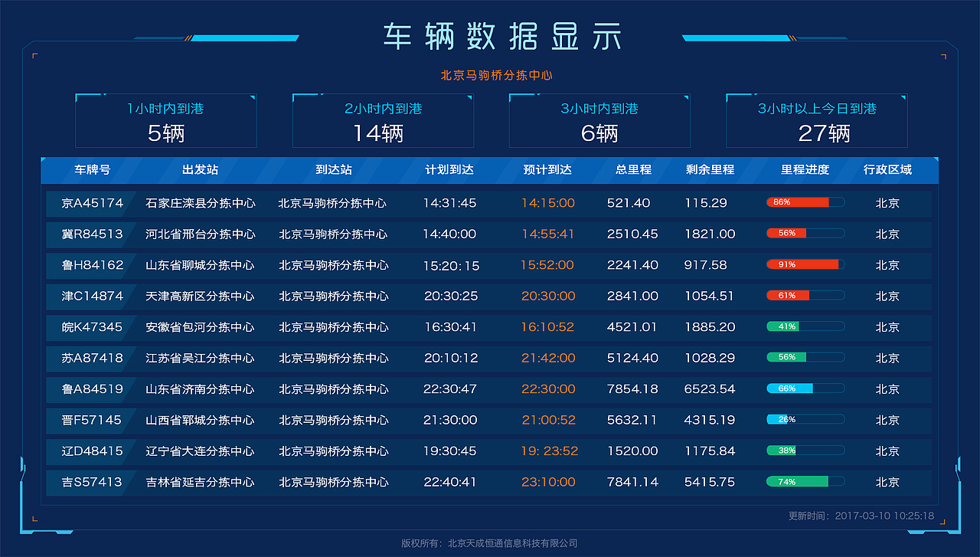
Task: Click departure station 辽宁省大连分拣中心
Action: [x=201, y=451]
